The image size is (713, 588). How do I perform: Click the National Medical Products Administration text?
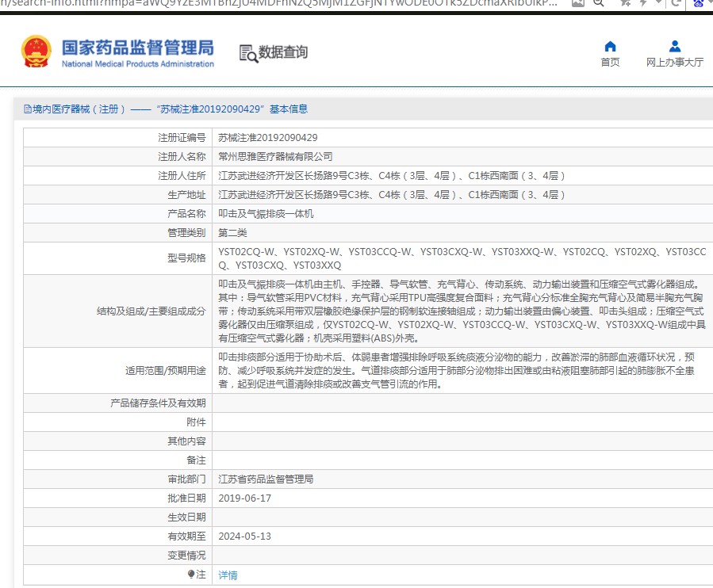coord(138,64)
